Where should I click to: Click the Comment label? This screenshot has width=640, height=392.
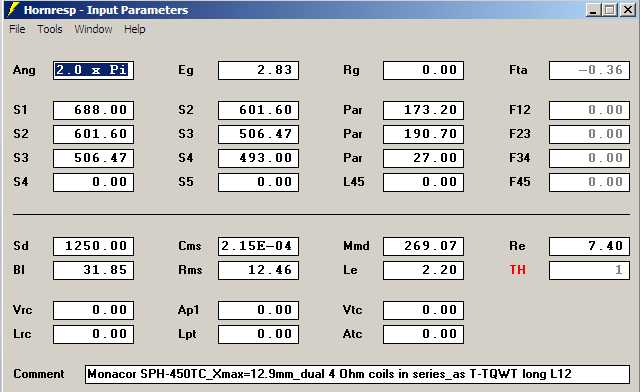pyautogui.click(x=39, y=374)
